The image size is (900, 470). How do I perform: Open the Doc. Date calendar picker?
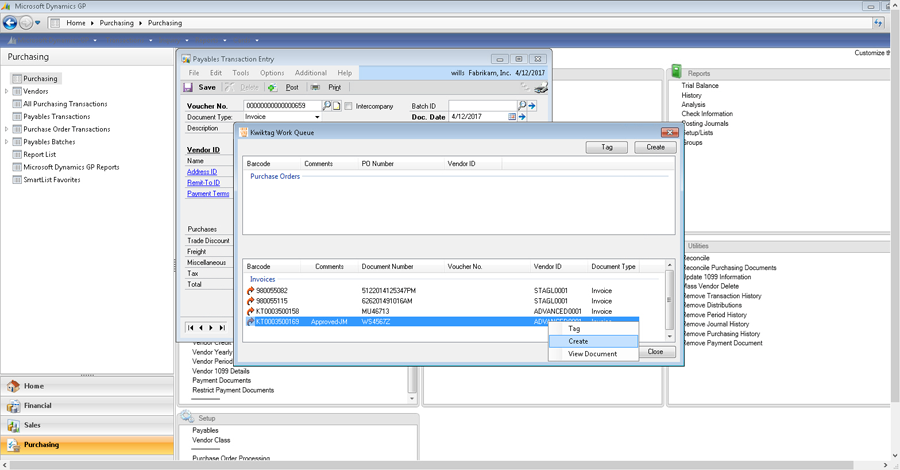click(512, 116)
